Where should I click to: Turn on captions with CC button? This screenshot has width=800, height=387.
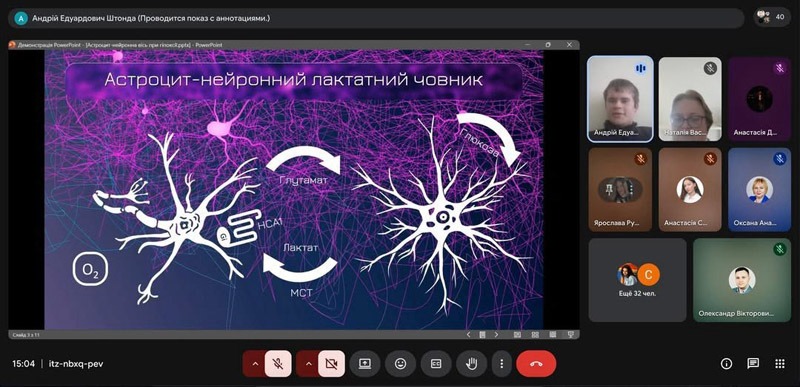436,364
